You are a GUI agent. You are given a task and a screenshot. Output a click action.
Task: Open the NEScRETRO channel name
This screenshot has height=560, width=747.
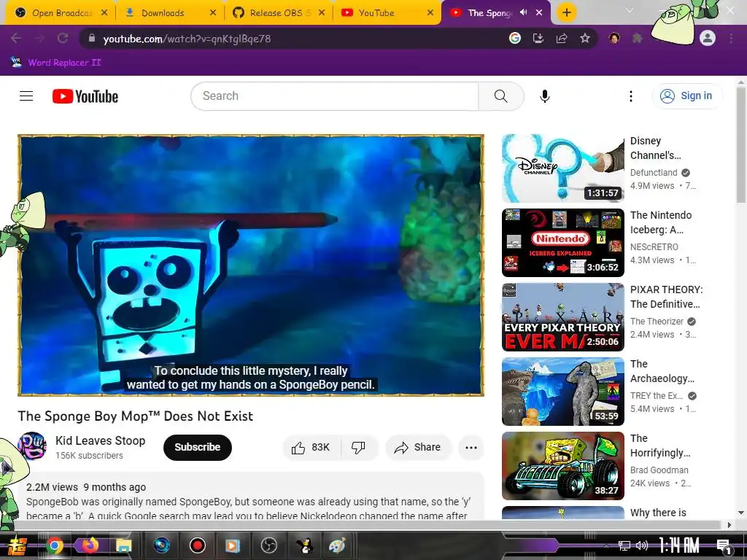[654, 246]
